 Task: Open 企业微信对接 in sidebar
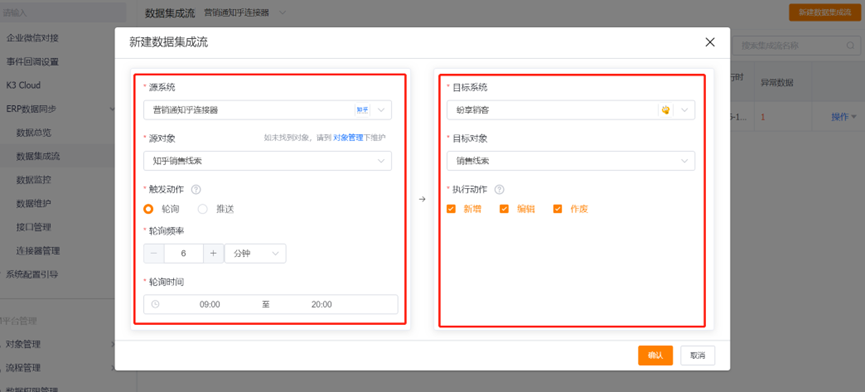pos(33,38)
